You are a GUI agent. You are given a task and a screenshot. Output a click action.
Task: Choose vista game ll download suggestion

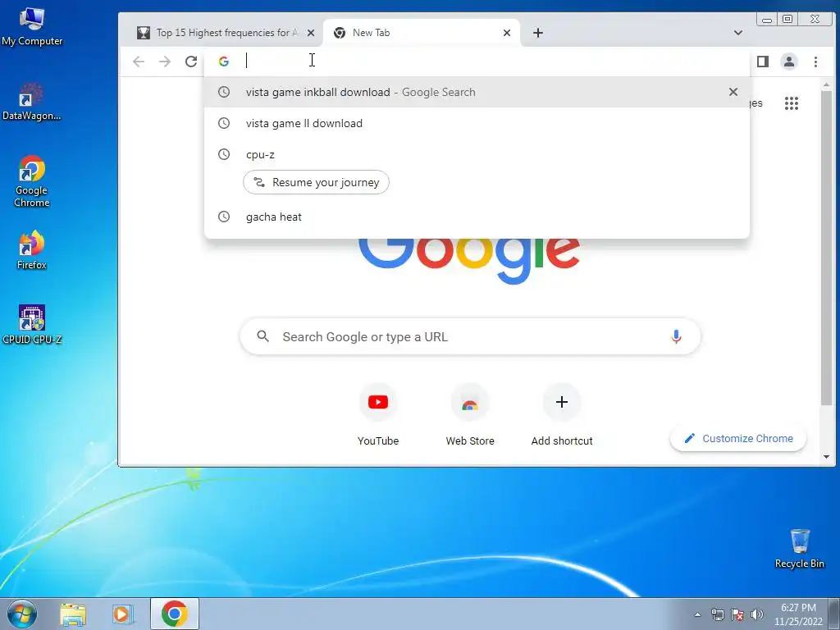point(477,123)
